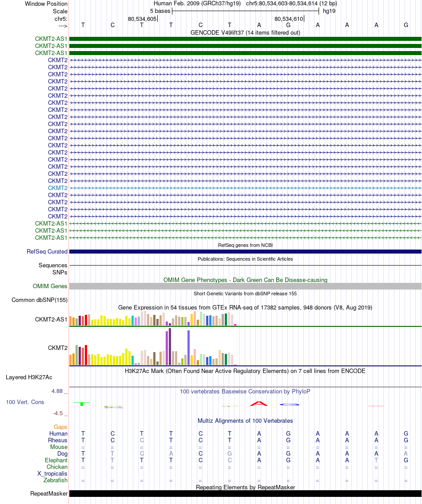Screen dimensions: 422x504
Task: Click the "chr5:" ruler label
Action: [61, 19]
